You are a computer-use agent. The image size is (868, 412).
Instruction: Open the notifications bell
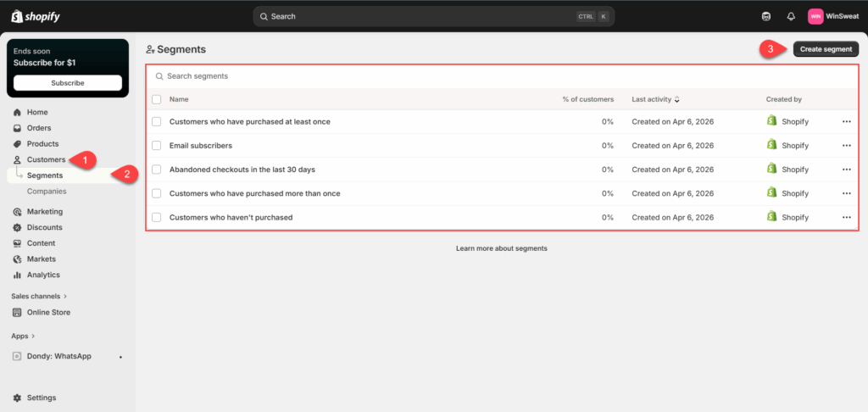click(x=791, y=16)
